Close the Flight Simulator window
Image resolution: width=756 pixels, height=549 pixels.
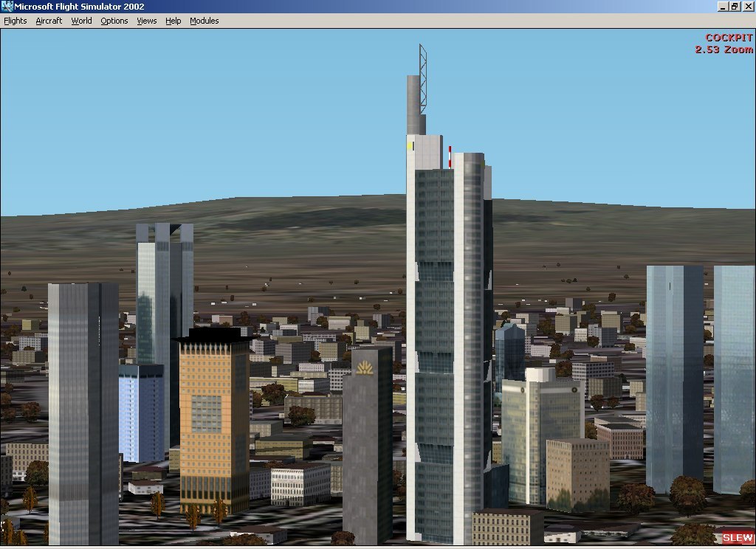tap(748, 7)
